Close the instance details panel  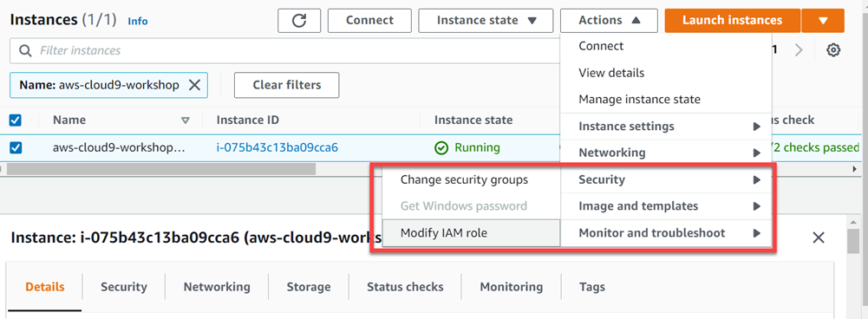pos(819,238)
